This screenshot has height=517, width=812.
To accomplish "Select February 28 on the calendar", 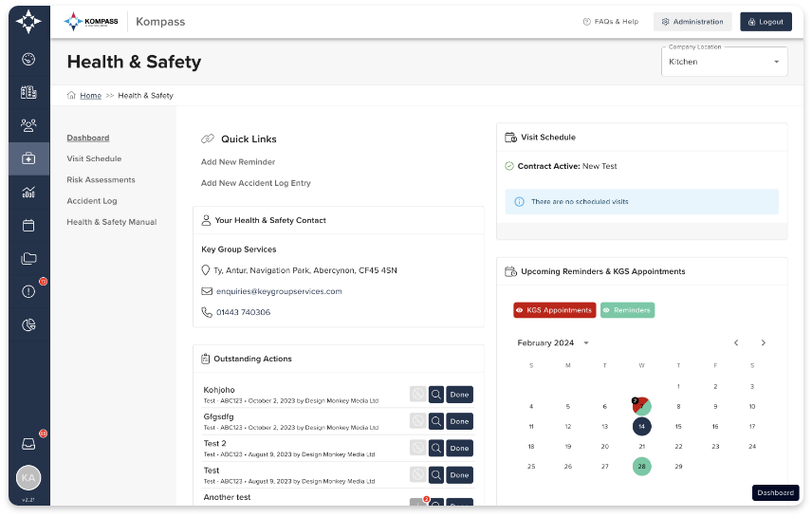I will coord(642,466).
